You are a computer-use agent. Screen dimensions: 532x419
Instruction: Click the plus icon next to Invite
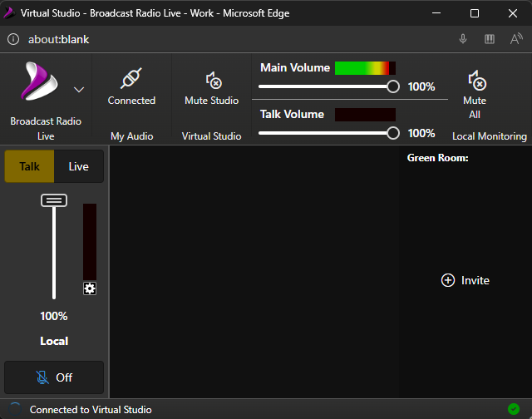pos(448,280)
